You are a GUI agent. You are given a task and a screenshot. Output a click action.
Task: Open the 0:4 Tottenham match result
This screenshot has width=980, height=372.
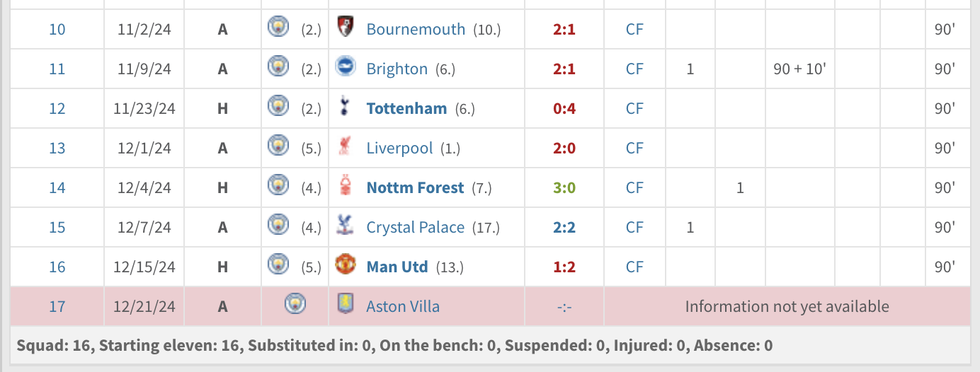[x=564, y=109]
